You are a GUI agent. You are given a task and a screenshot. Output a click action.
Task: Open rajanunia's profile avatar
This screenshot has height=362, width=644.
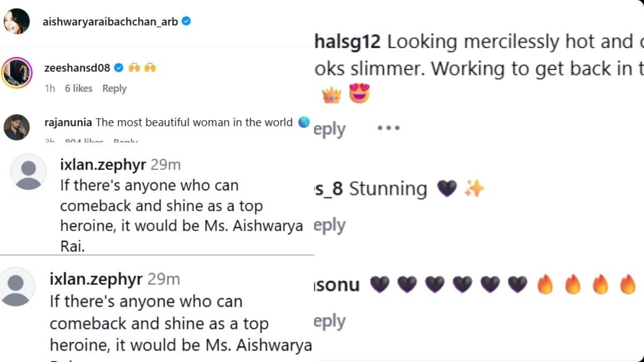pos(17,128)
